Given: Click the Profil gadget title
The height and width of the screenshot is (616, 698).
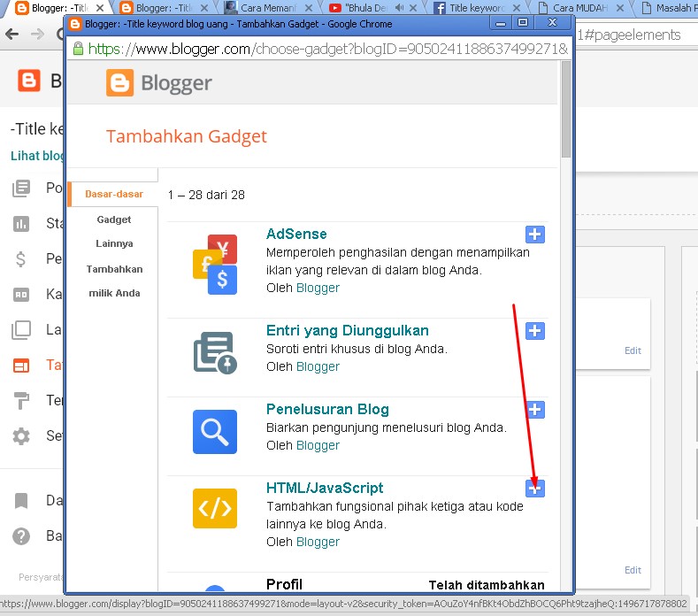Looking at the screenshot, I should (x=284, y=584).
